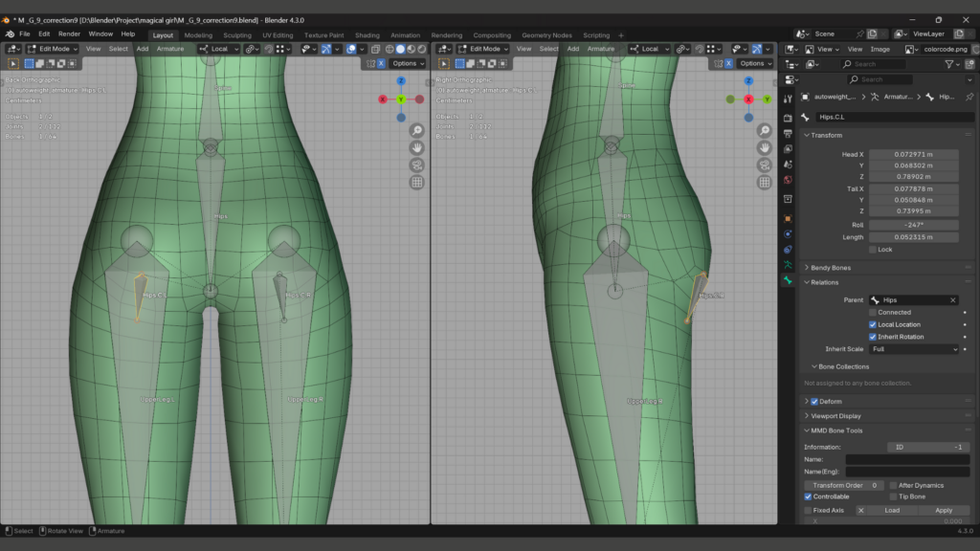
Task: Pin the properties editor context
Action: [x=969, y=97]
